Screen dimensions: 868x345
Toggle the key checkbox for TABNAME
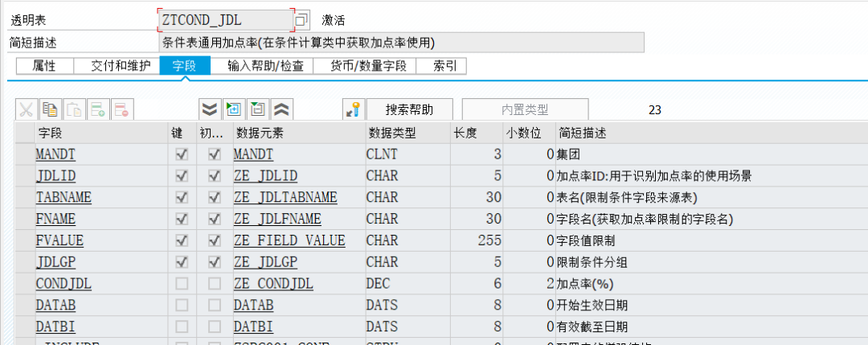pyautogui.click(x=181, y=198)
